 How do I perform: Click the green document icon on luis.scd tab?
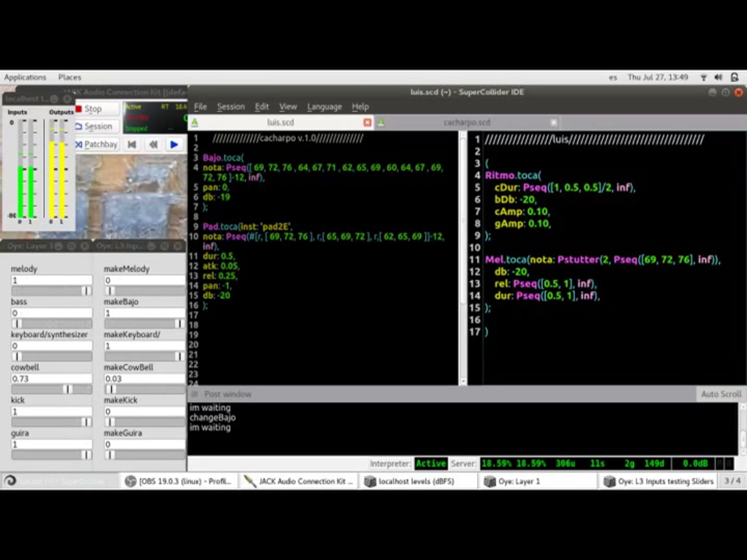195,123
